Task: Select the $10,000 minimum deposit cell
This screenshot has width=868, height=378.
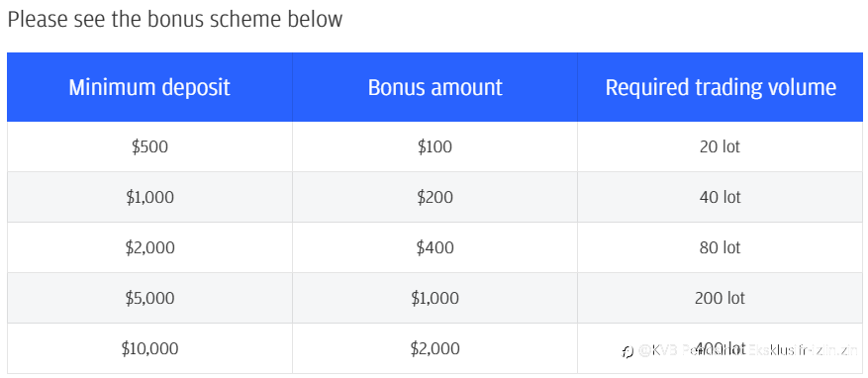Action: [x=149, y=348]
